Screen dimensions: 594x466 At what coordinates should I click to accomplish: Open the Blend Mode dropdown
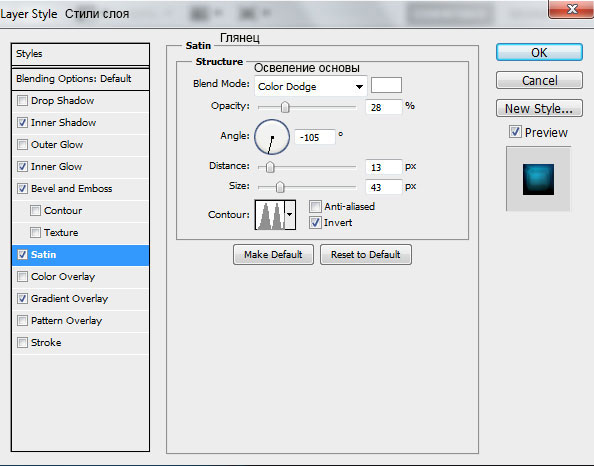pos(311,86)
